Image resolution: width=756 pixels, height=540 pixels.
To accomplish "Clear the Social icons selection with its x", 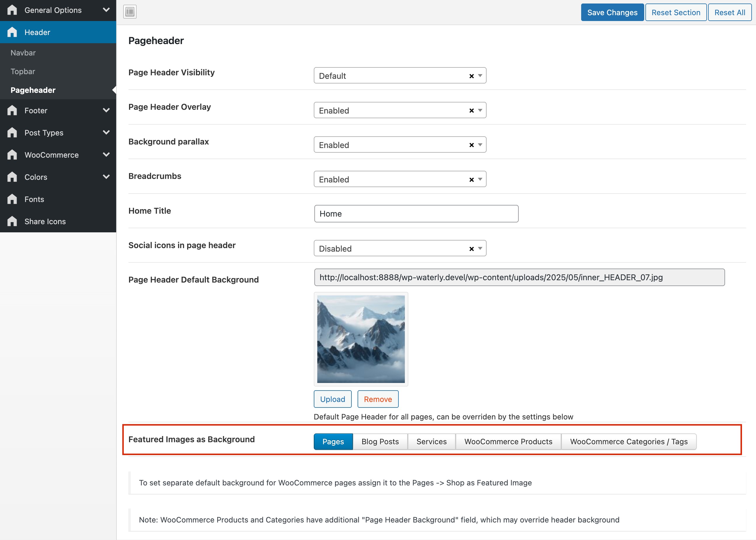I will pos(471,249).
